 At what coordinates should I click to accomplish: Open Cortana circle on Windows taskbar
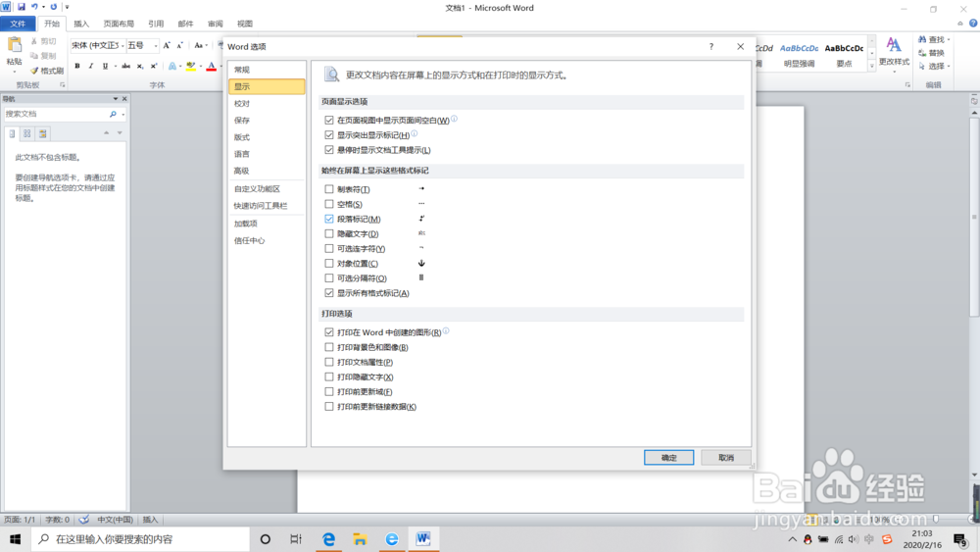pyautogui.click(x=265, y=539)
